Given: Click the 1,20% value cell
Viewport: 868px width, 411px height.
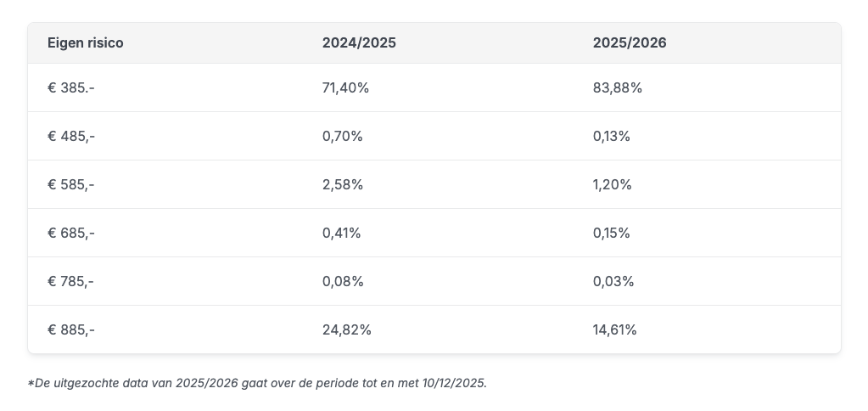Looking at the screenshot, I should tap(613, 184).
